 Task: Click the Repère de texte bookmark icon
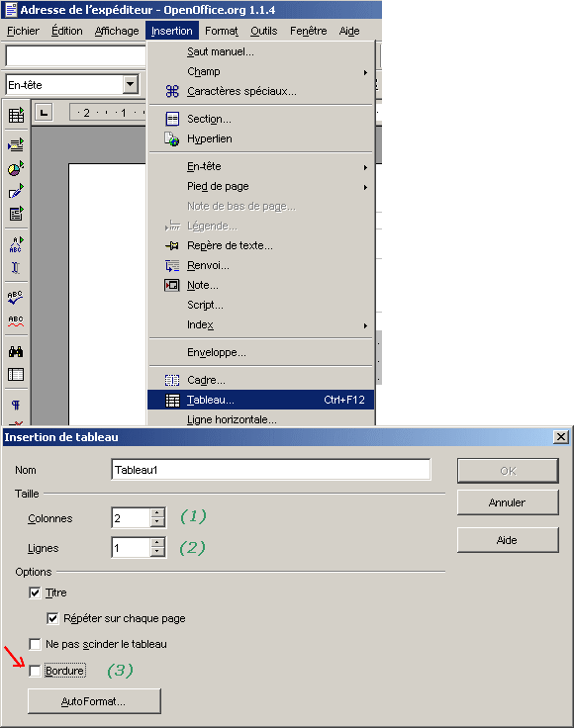point(172,245)
